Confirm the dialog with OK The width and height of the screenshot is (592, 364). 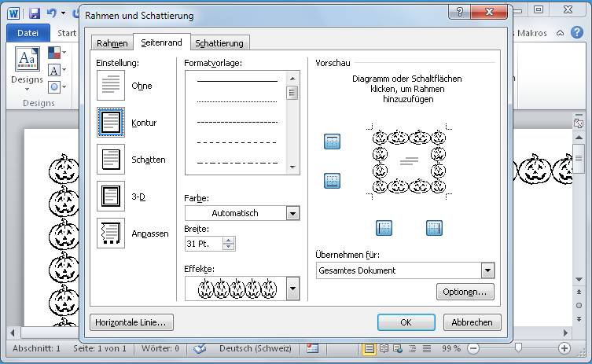tap(406, 322)
